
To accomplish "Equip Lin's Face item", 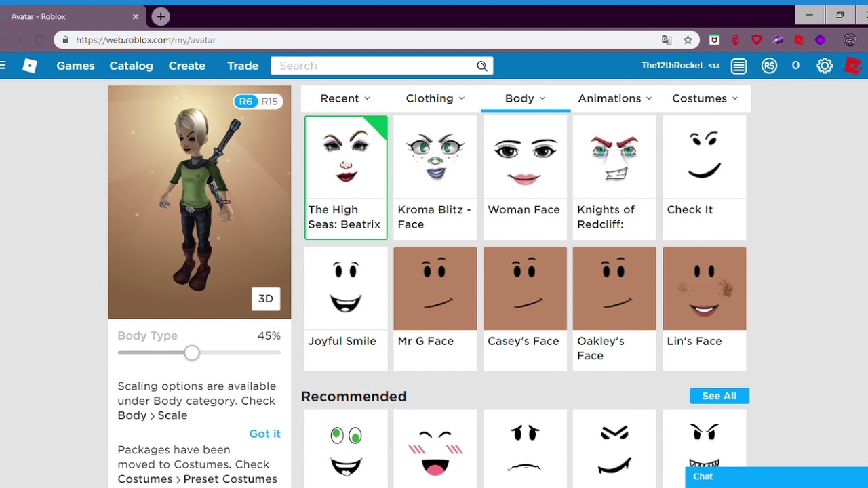I will [705, 308].
